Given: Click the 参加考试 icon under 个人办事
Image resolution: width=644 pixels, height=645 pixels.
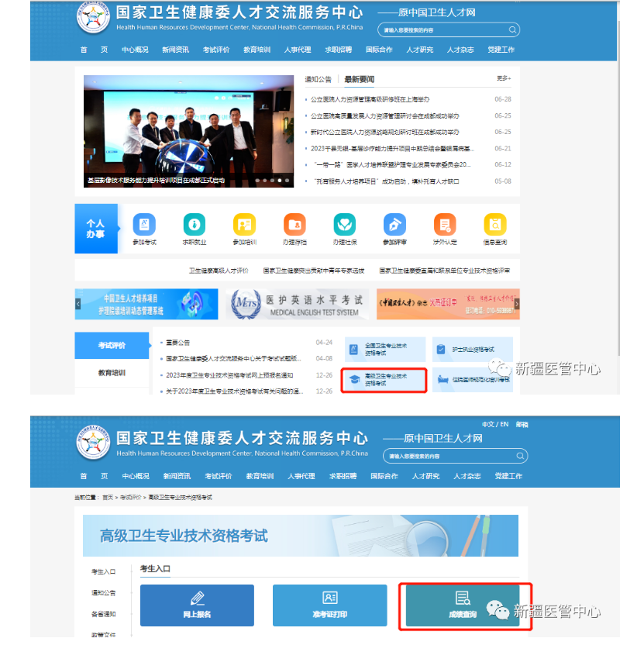Looking at the screenshot, I should tap(144, 225).
